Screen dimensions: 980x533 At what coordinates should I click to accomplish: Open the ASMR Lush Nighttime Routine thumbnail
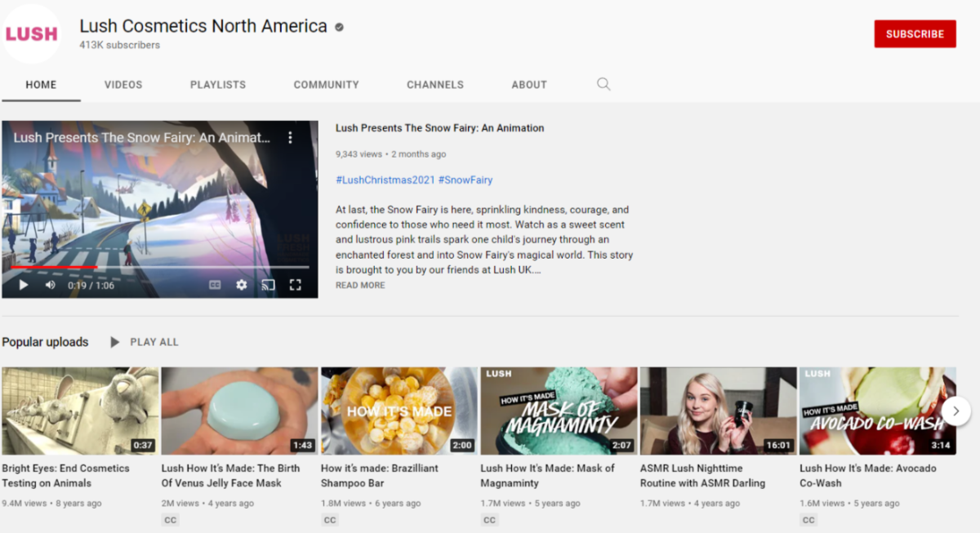point(718,410)
